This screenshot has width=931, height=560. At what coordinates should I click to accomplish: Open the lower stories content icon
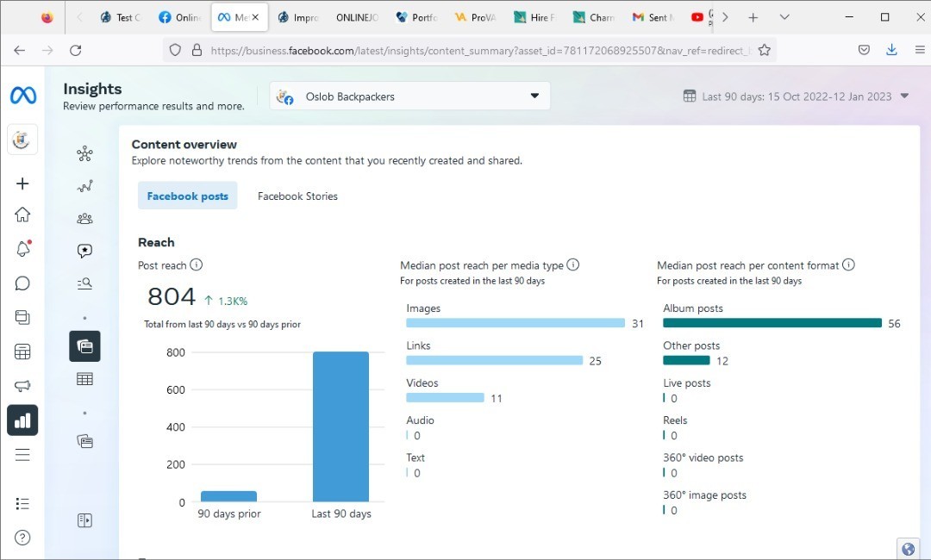click(84, 441)
